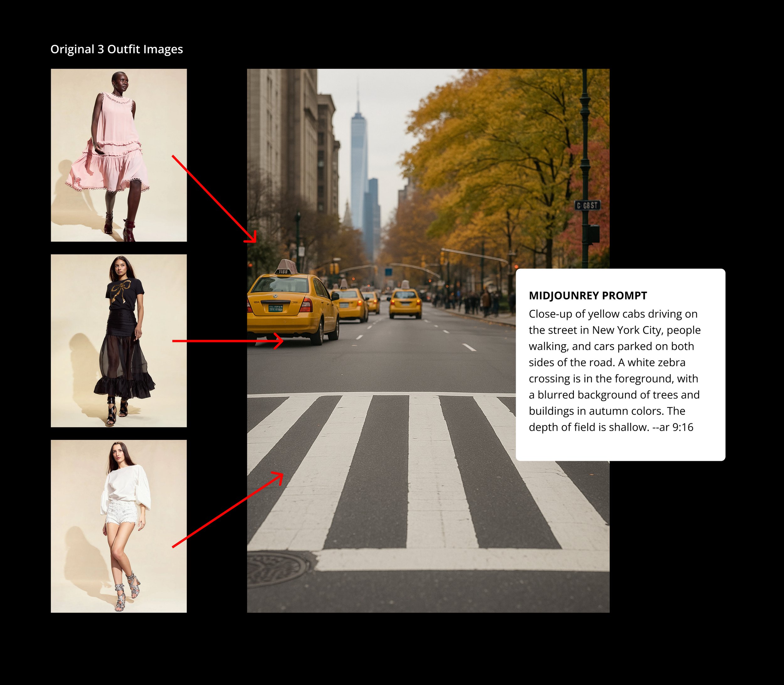Click the prompt description text block
The image size is (784, 685).
click(614, 370)
